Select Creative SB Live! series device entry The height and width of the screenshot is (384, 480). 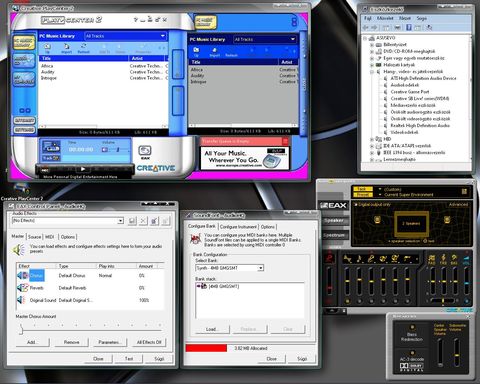click(420, 98)
